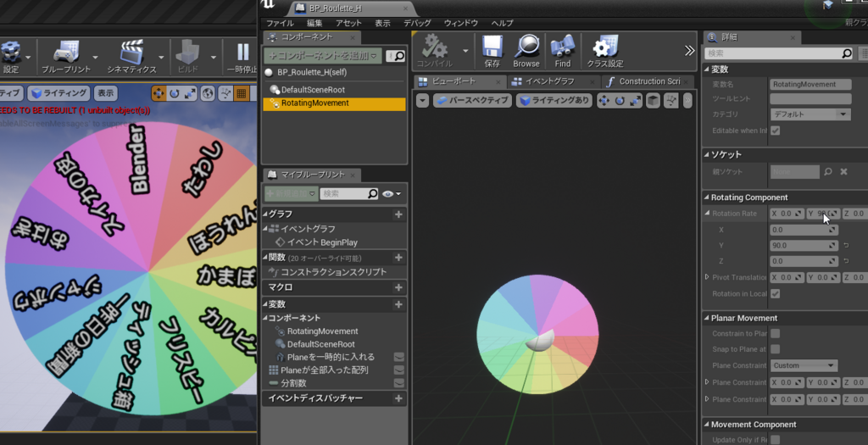This screenshot has height=445, width=868.
Task: Toggle coordinate space cube in blueprint viewport
Action: tap(654, 101)
